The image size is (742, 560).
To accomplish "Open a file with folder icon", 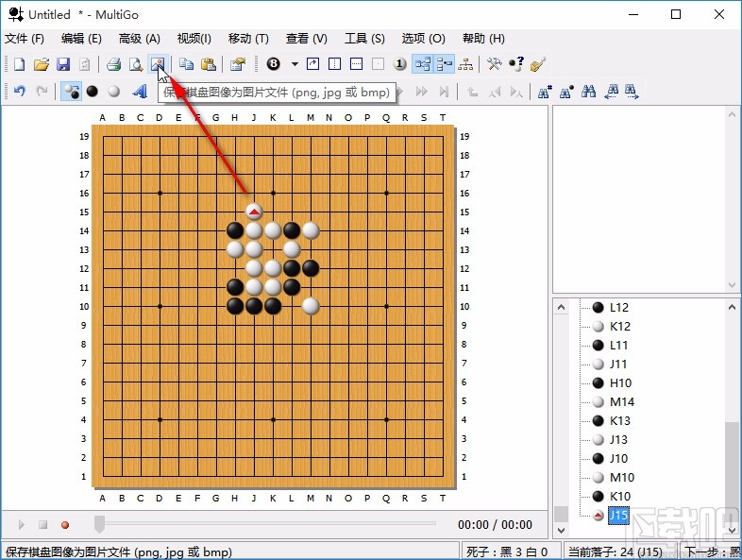I will [42, 64].
